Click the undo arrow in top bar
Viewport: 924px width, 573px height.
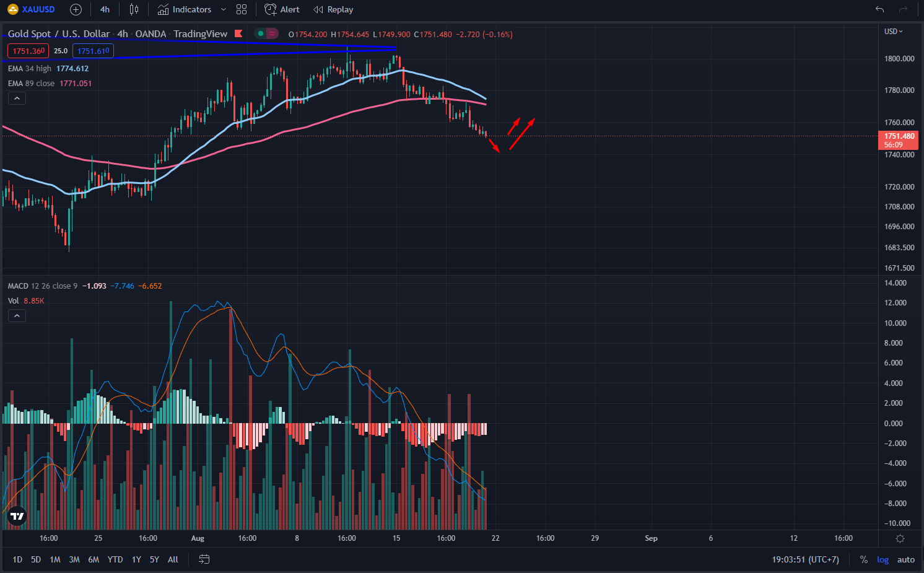click(x=879, y=10)
